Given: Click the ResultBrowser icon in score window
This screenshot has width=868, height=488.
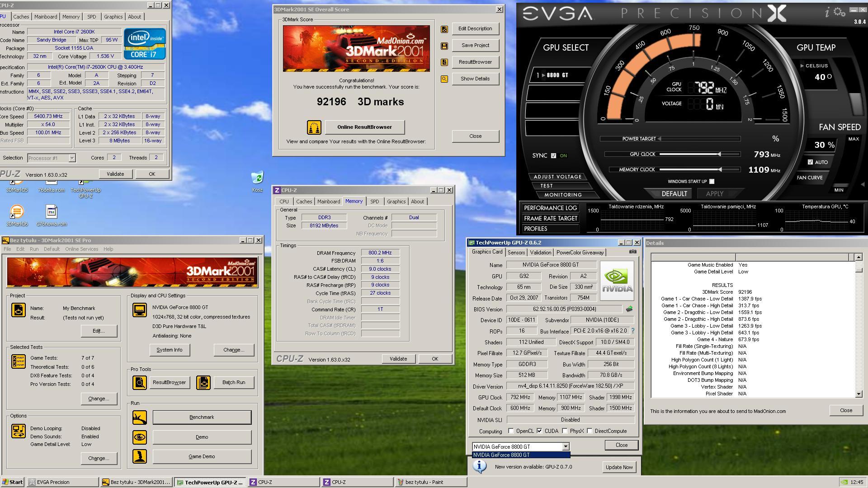Looking at the screenshot, I should [444, 62].
